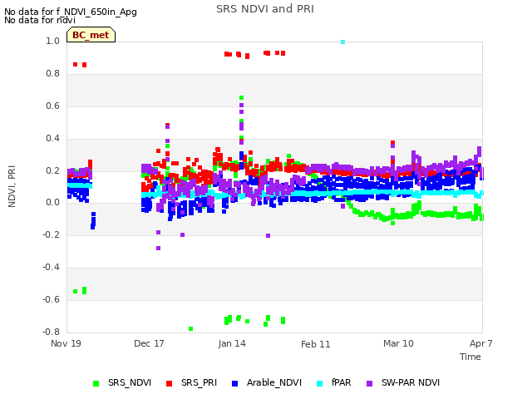
Task: Click the Dec 17 x-axis tick label
Action: click(x=149, y=343)
